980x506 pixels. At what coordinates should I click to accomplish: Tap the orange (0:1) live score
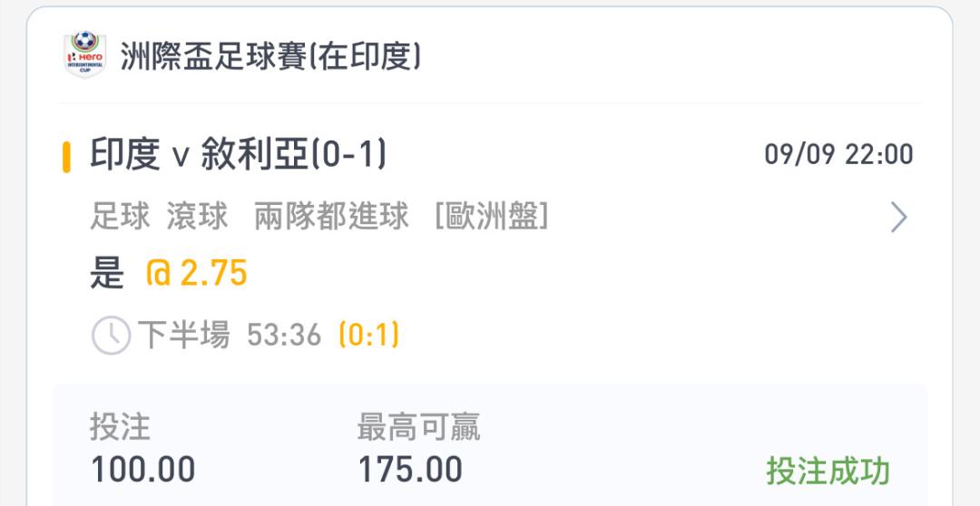(368, 336)
